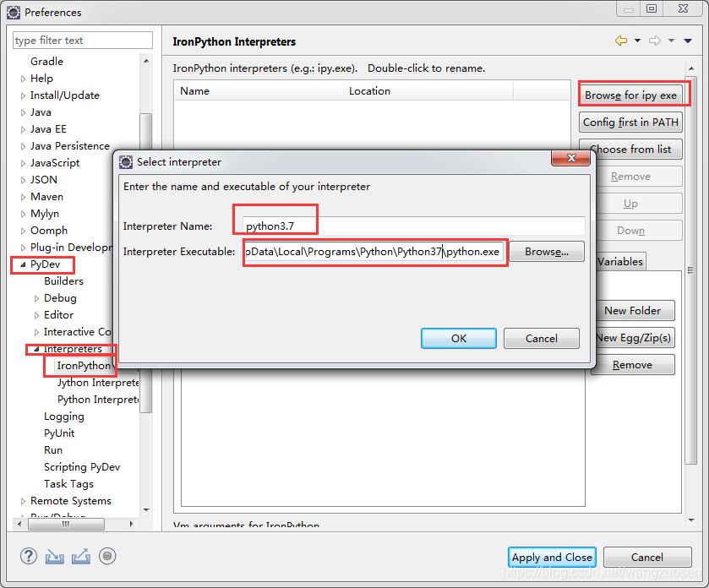Select IronPython Interpreter tree item

[84, 366]
